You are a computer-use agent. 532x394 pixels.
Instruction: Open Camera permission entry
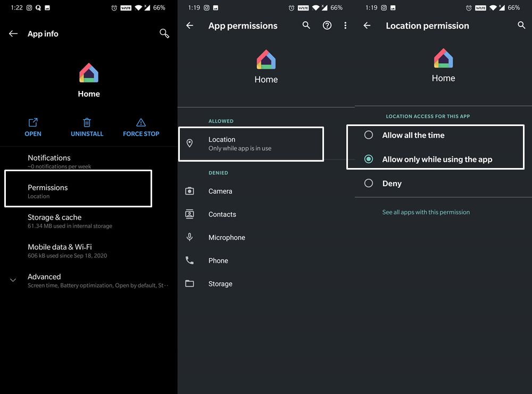(x=266, y=191)
